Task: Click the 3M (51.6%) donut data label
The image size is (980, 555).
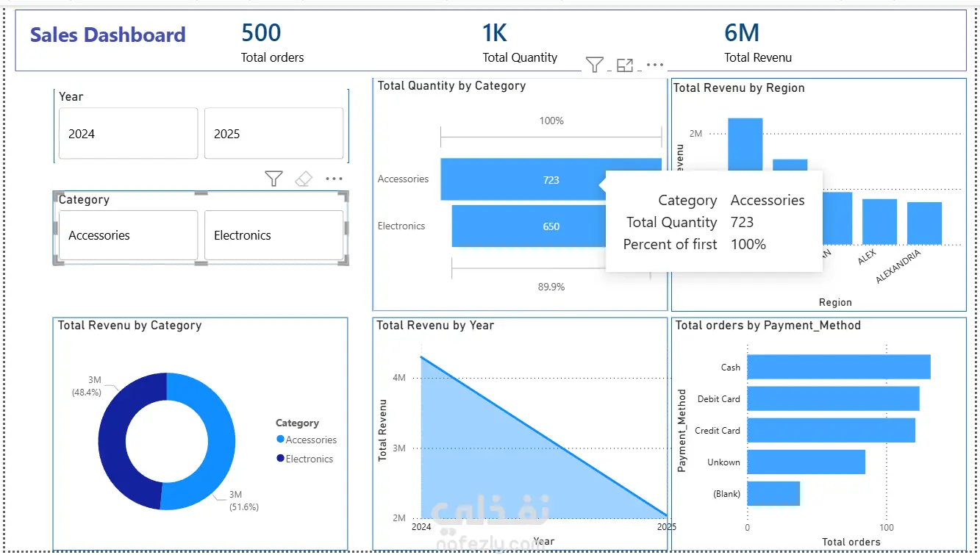Action: coord(243,501)
